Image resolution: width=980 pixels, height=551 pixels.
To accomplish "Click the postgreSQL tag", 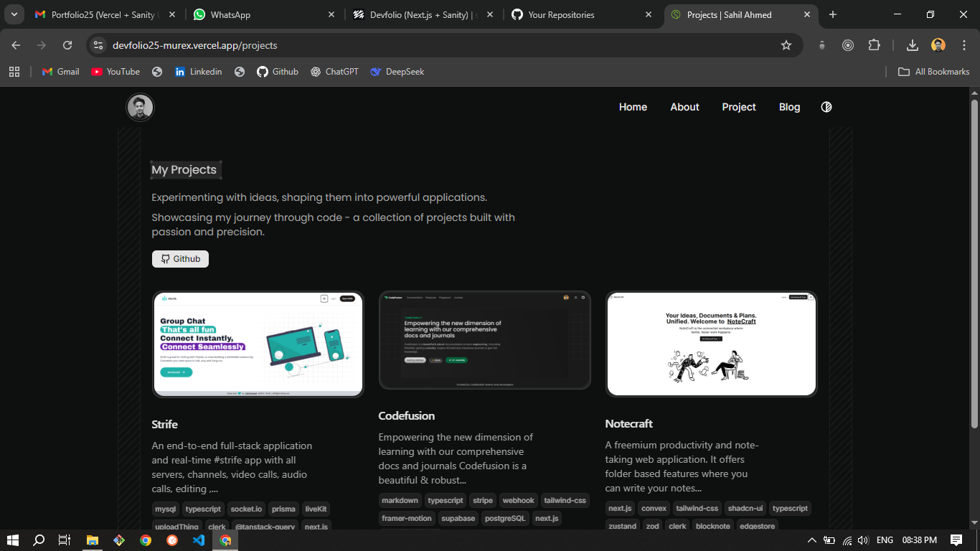I will pos(505,518).
